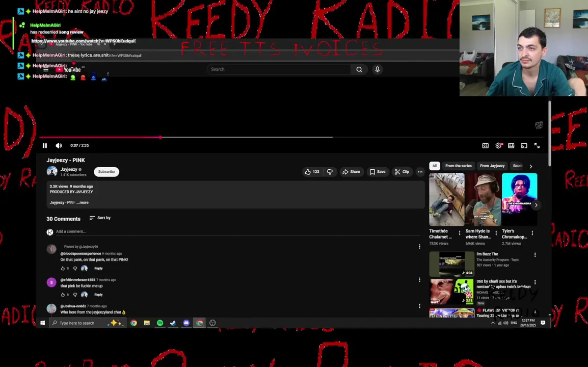Open 360 by charli xcx remix video

click(x=452, y=291)
